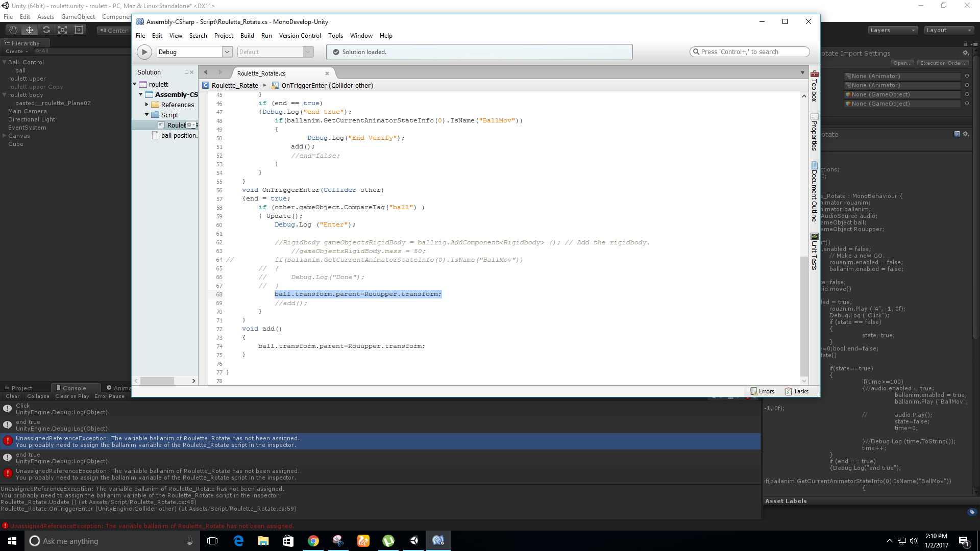Close the Solution pad in MonoDevelop
Image resolution: width=980 pixels, height=551 pixels.
point(192,72)
